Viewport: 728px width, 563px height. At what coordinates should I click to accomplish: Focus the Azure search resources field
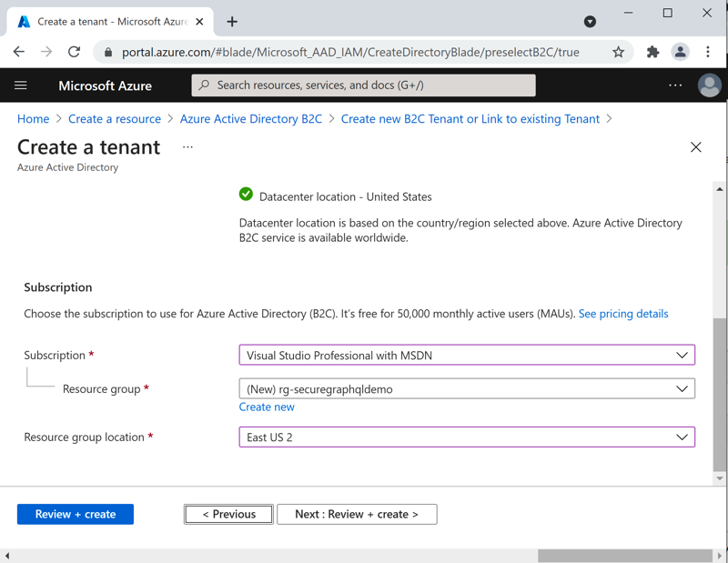click(363, 85)
